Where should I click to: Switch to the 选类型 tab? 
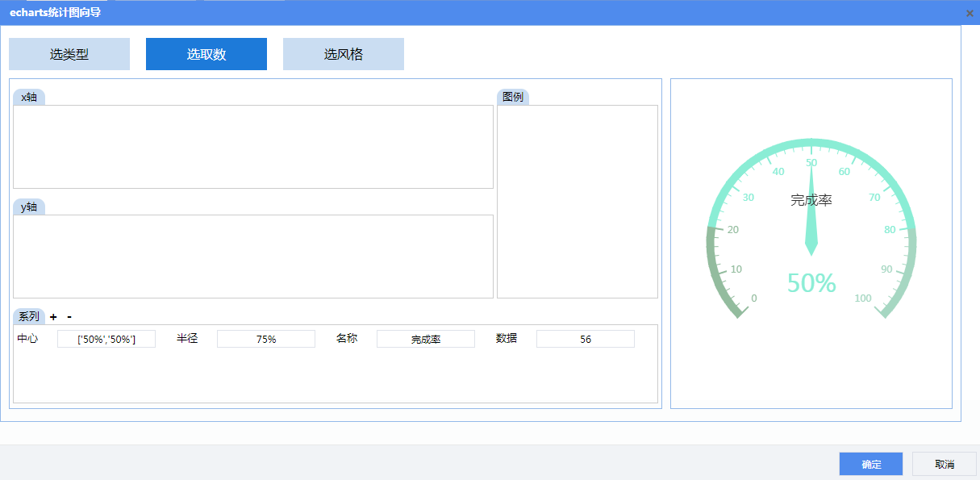coord(69,54)
